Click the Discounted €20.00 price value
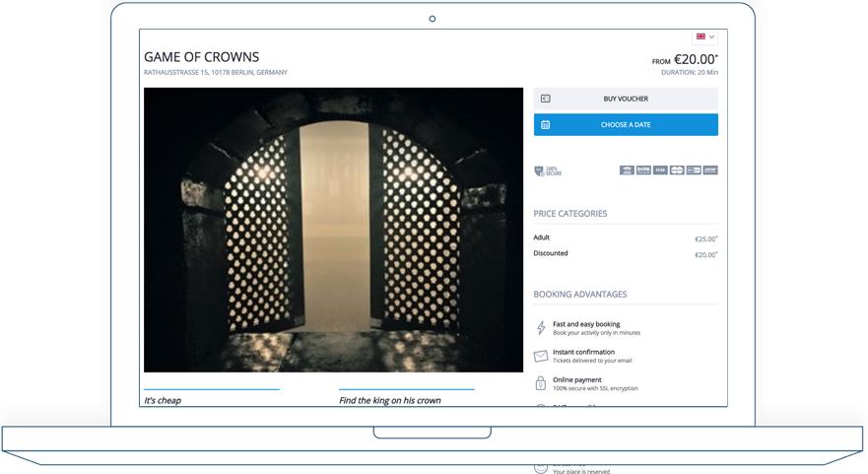Viewport: 868px width, 474px height. 706,254
